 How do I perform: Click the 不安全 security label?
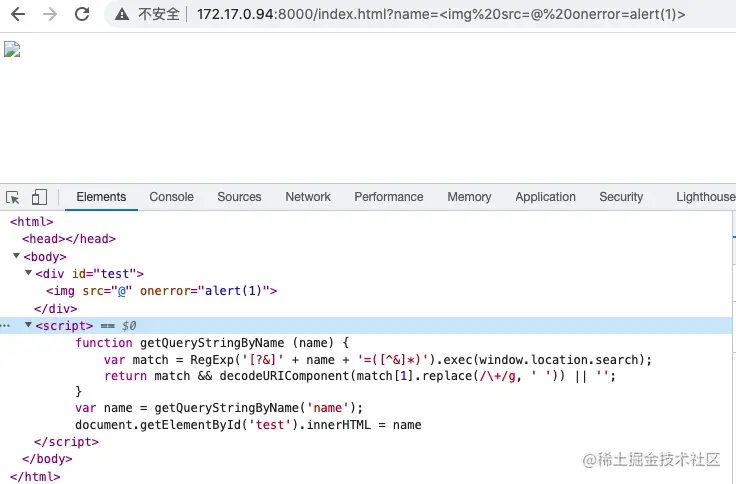(159, 14)
